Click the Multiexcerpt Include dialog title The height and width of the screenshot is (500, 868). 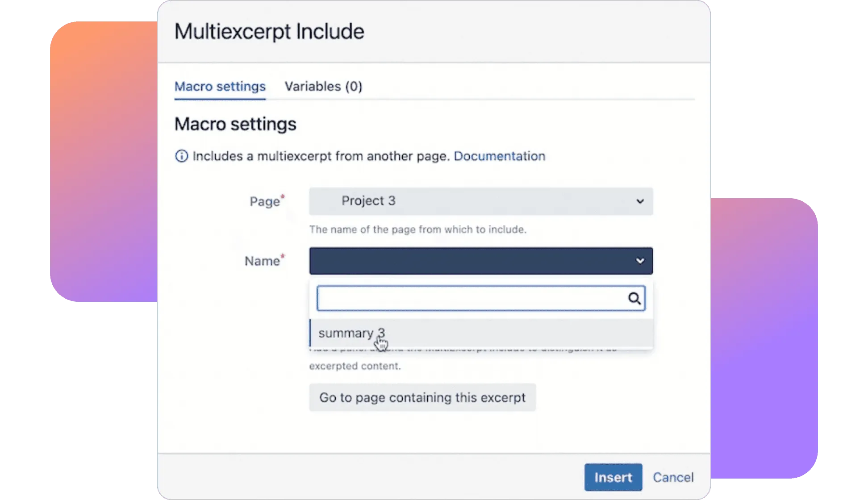269,31
